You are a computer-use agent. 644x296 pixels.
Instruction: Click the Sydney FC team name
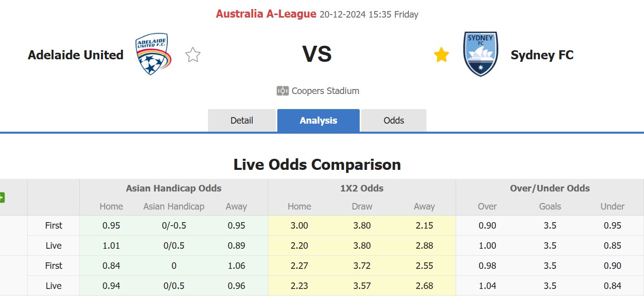tap(542, 55)
